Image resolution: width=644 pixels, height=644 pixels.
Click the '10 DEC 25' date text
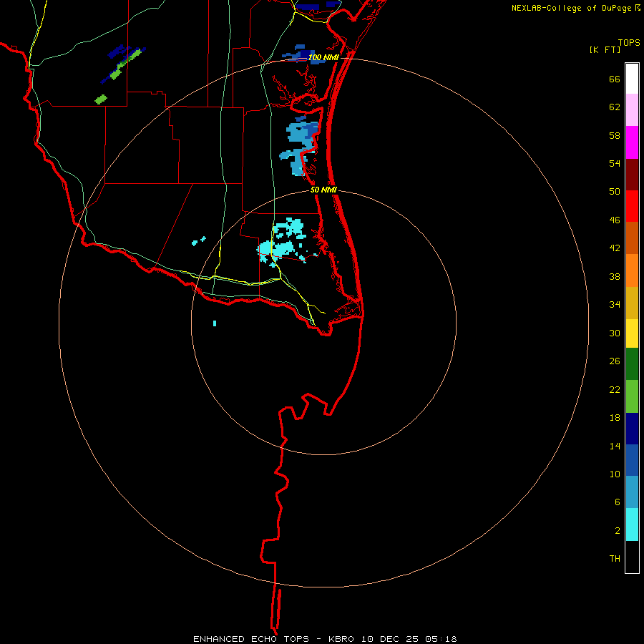tap(390, 639)
